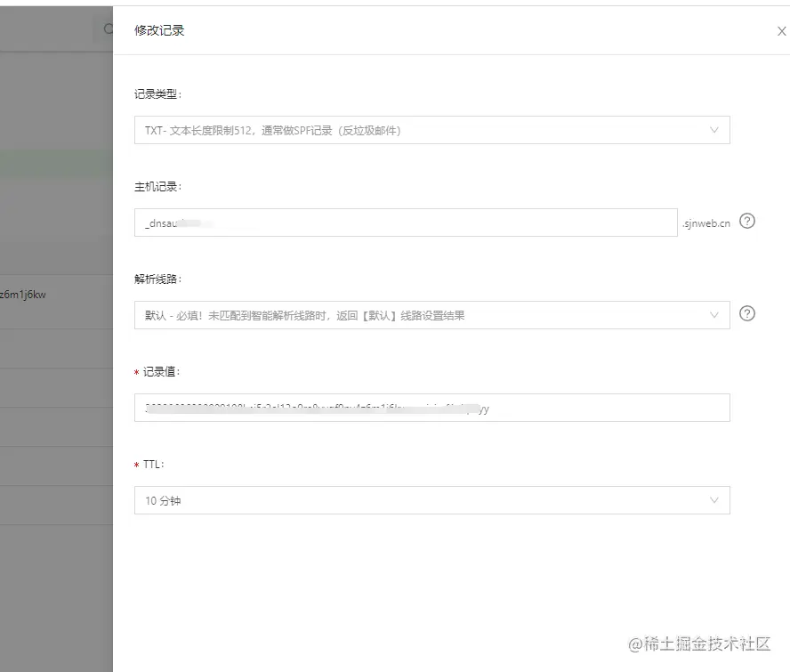Click the 记录类型 dropdown chevron arrow

[713, 130]
